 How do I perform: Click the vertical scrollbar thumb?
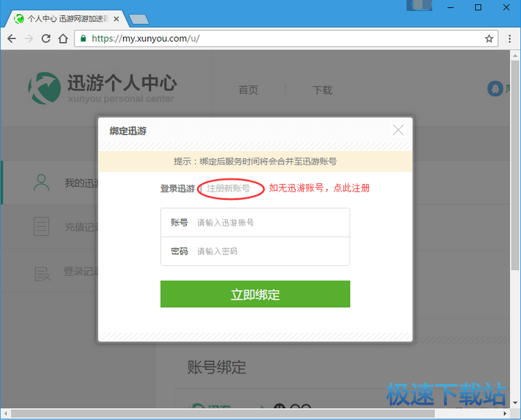(515, 165)
